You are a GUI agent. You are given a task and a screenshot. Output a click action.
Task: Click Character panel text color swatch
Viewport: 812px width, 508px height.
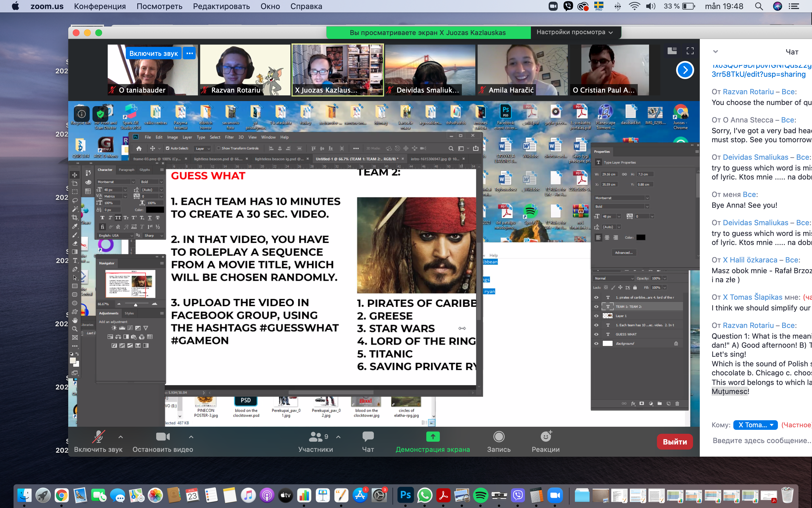point(155,210)
